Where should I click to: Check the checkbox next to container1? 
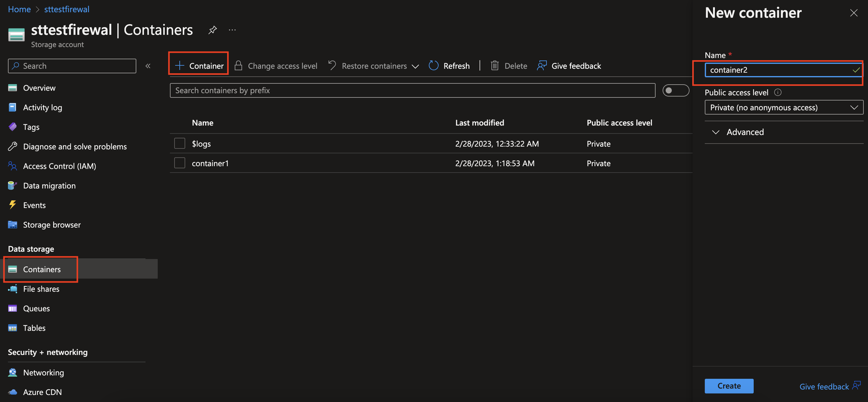pyautogui.click(x=180, y=163)
